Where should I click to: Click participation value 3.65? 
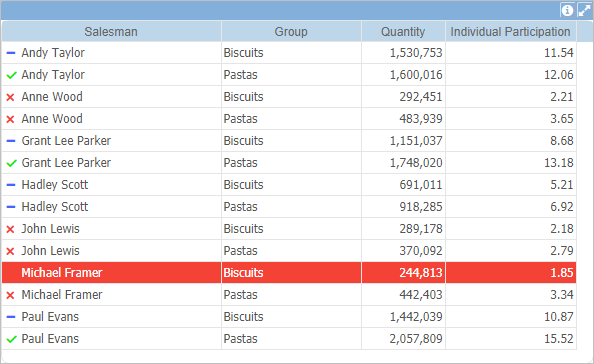(562, 119)
